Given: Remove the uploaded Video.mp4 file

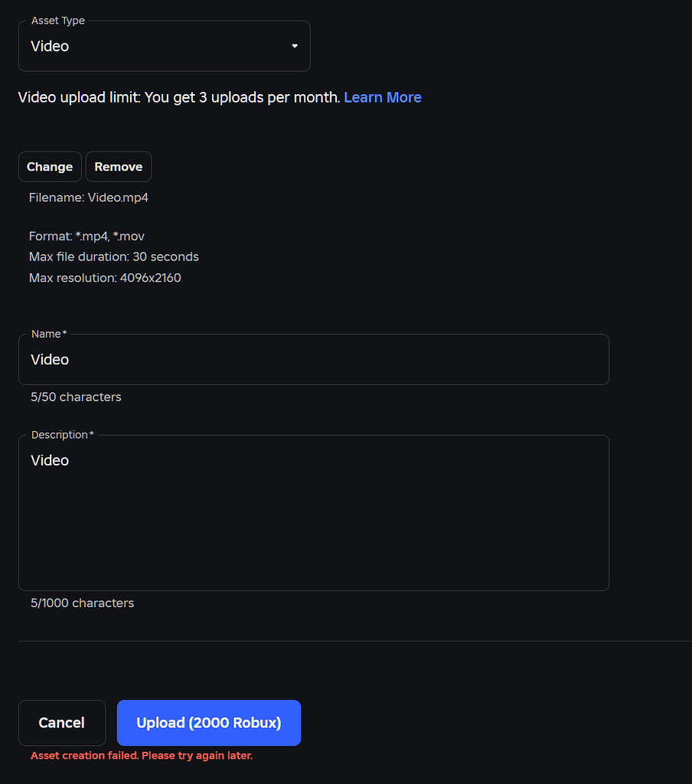Looking at the screenshot, I should (118, 166).
